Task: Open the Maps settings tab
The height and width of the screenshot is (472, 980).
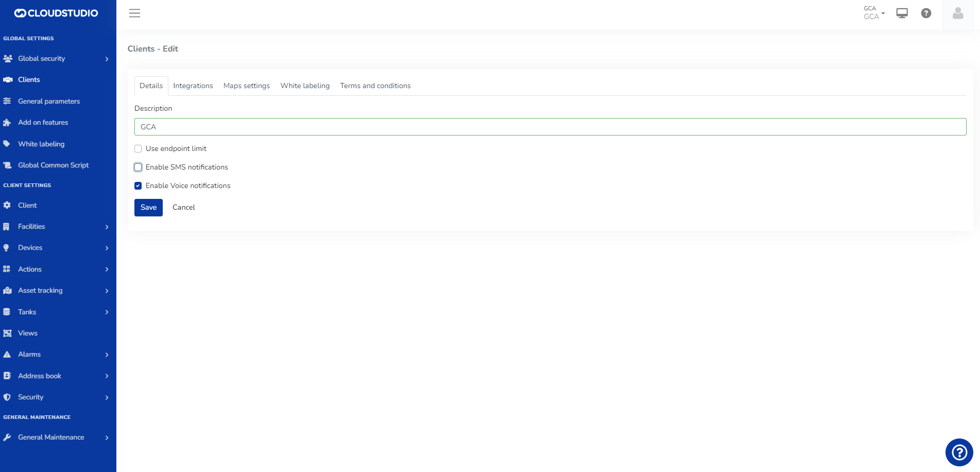Action: coord(246,86)
